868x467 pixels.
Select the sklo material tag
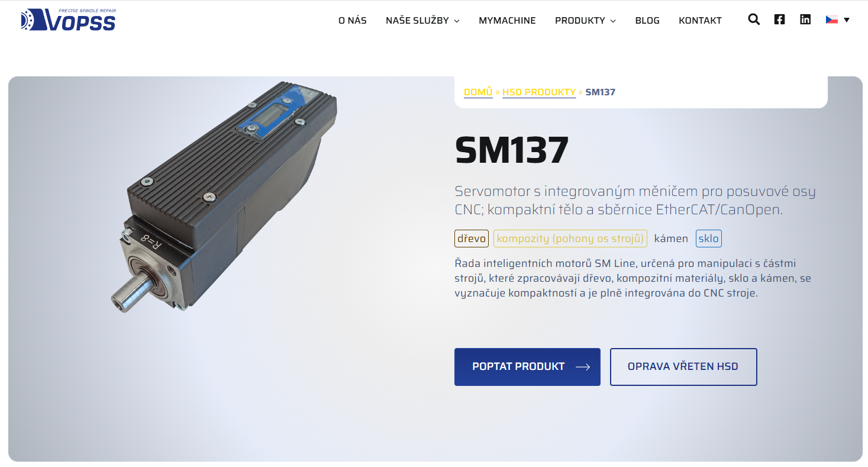tap(708, 239)
